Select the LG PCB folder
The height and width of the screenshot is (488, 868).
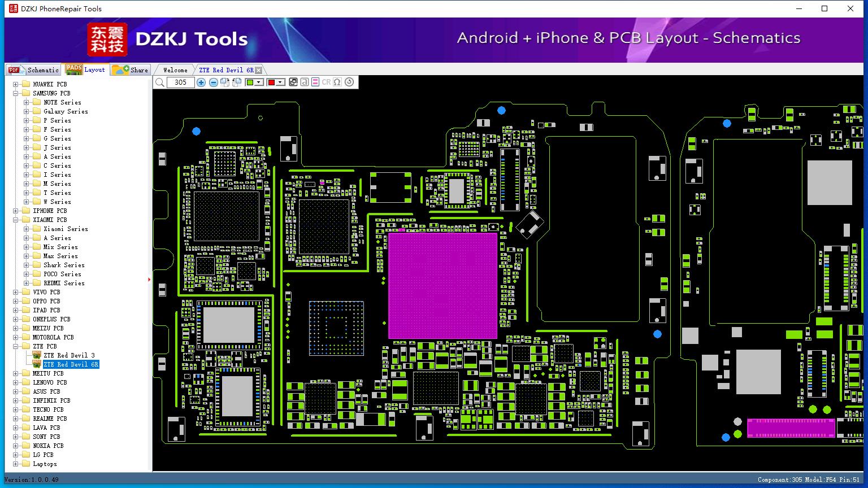pyautogui.click(x=43, y=455)
